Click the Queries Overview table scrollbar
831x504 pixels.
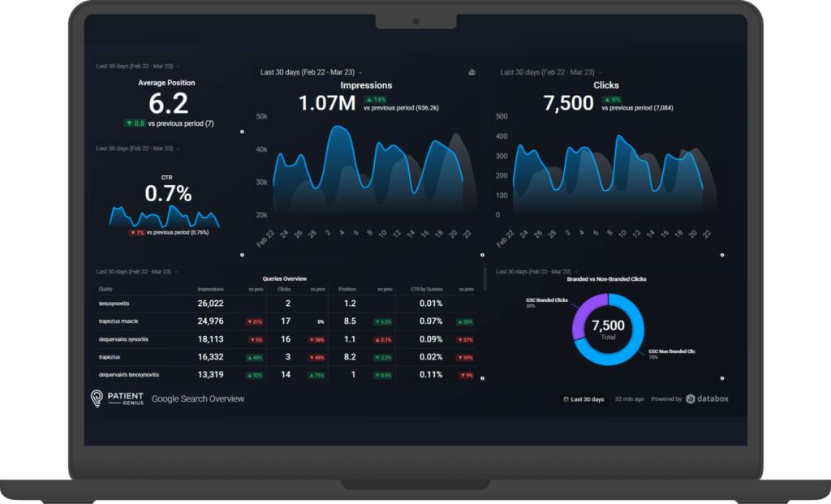[484, 280]
